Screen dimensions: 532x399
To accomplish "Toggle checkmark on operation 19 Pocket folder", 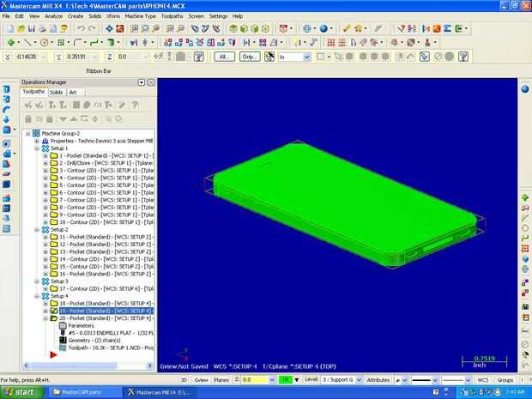I will point(54,311).
